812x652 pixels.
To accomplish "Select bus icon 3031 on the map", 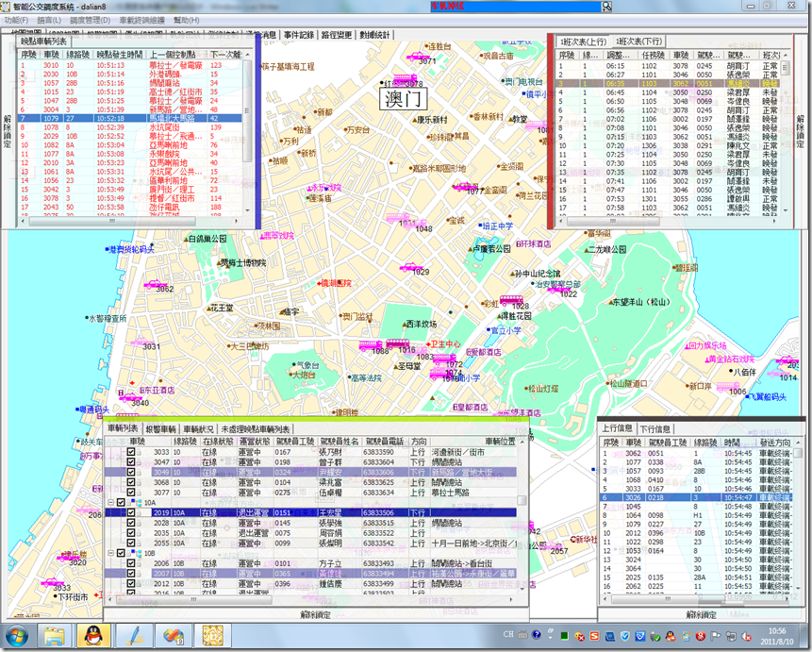I will click(x=140, y=342).
